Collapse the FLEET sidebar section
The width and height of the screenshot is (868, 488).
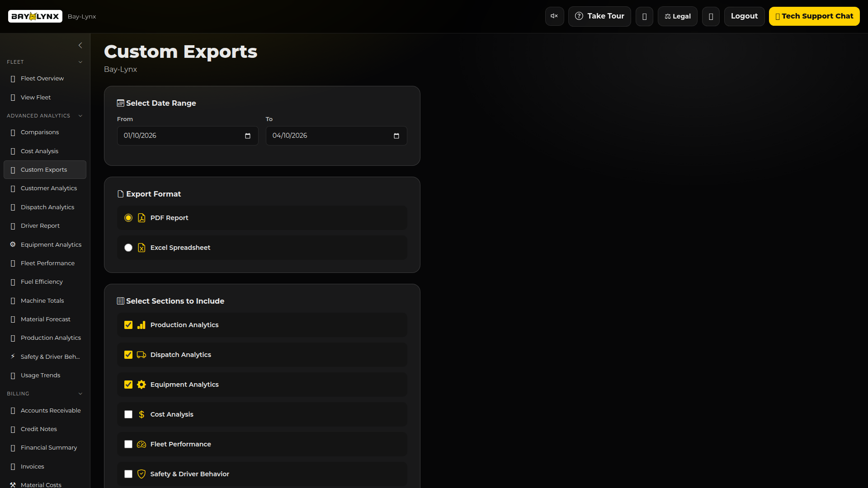point(80,62)
